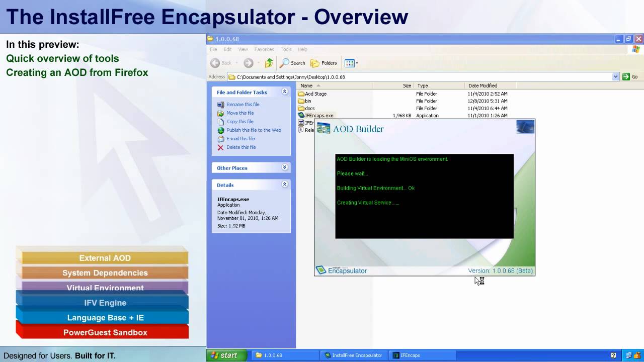Open the Windows Start button
Image resolution: width=644 pixels, height=362 pixels.
point(227,355)
